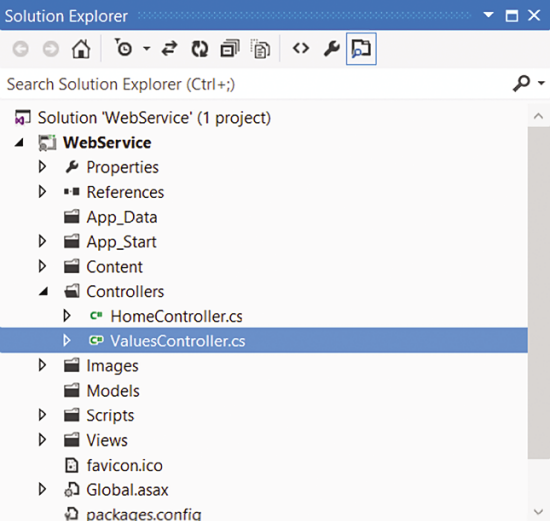
Task: Expand the References node
Action: 42,192
